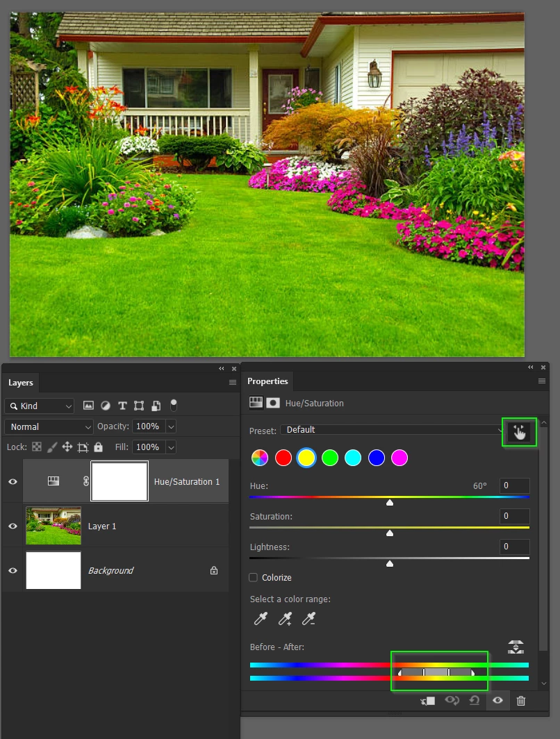This screenshot has width=560, height=739.
Task: Open the Properties panel menu
Action: [542, 381]
